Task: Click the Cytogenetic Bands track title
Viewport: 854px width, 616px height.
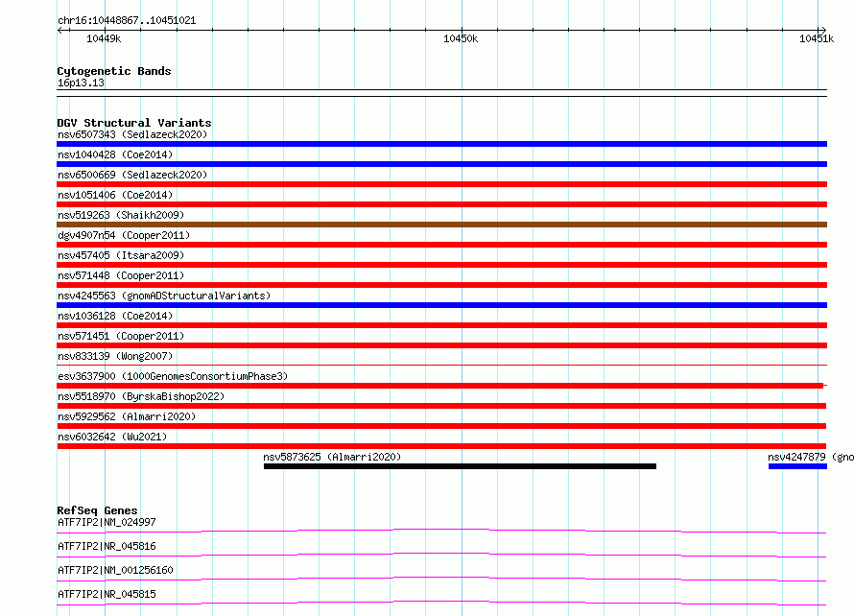Action: [x=114, y=71]
